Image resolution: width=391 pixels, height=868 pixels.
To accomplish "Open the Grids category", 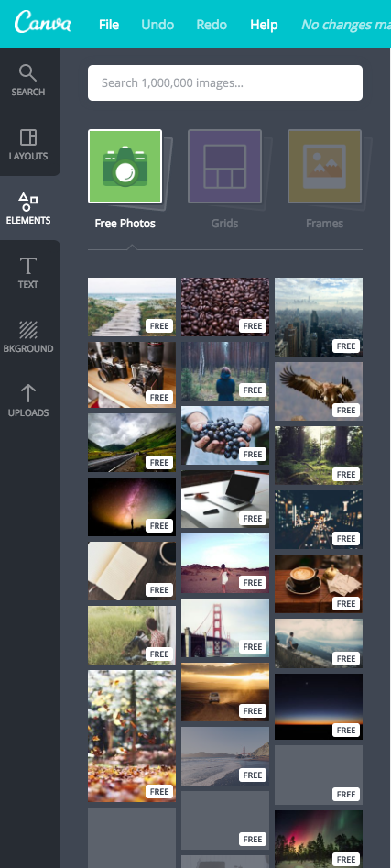I will (224, 167).
